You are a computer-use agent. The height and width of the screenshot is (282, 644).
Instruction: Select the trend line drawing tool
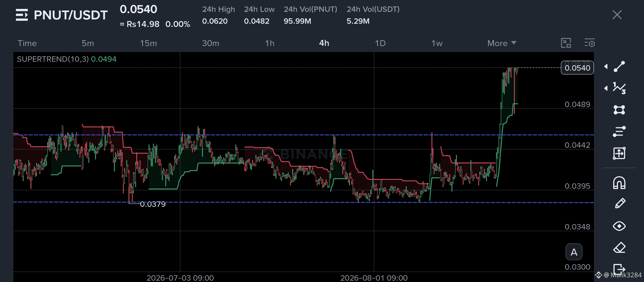pyautogui.click(x=619, y=67)
